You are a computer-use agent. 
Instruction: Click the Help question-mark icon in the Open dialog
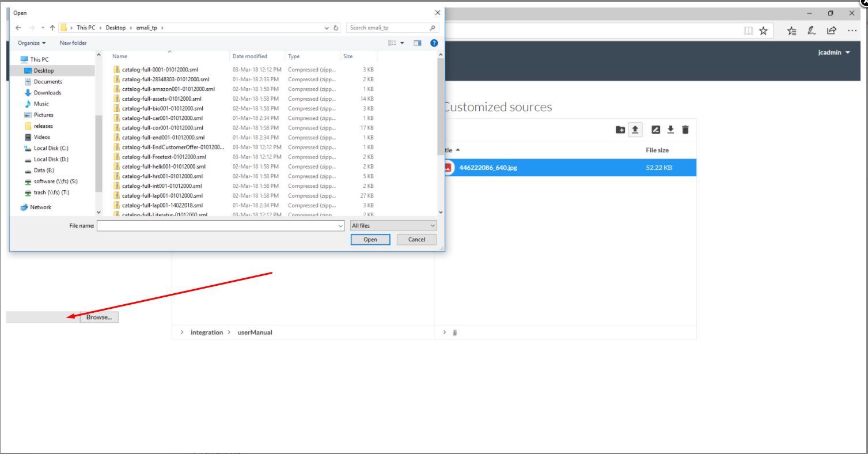434,43
